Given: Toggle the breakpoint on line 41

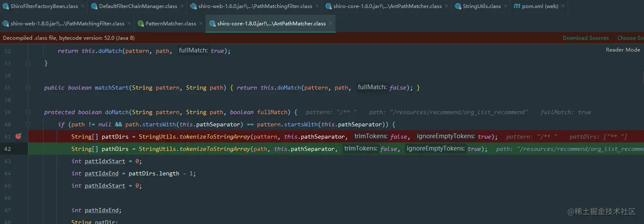Looking at the screenshot, I should [x=18, y=137].
